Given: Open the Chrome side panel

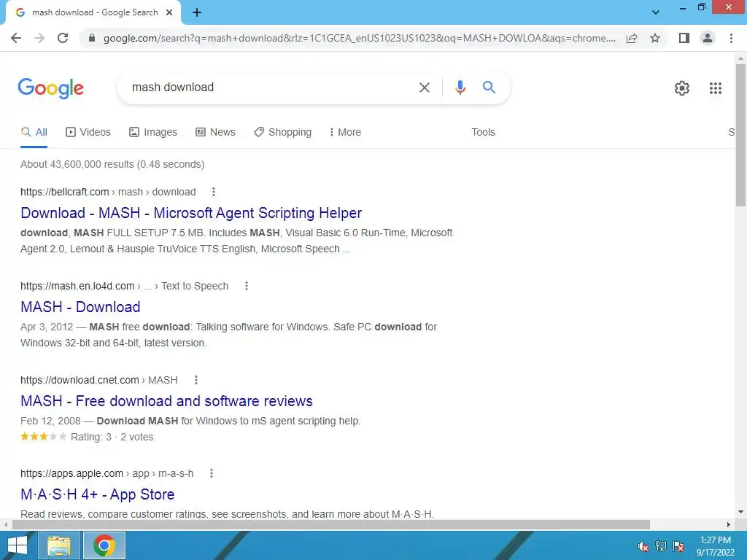Looking at the screenshot, I should 684,38.
